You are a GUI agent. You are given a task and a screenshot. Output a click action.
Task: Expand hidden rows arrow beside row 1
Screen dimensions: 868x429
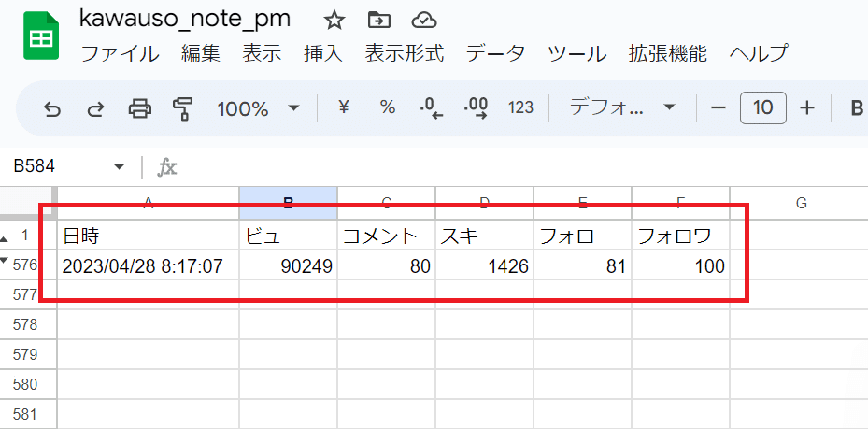coord(5,239)
